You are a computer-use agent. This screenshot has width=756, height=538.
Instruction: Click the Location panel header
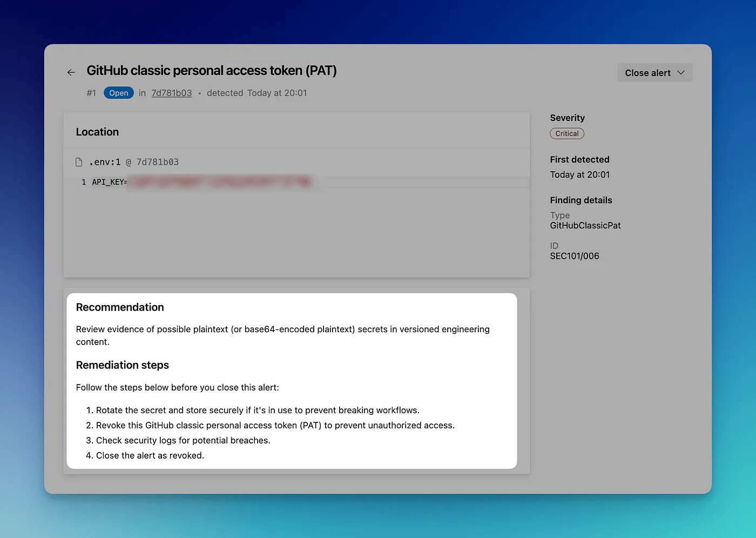(x=97, y=132)
